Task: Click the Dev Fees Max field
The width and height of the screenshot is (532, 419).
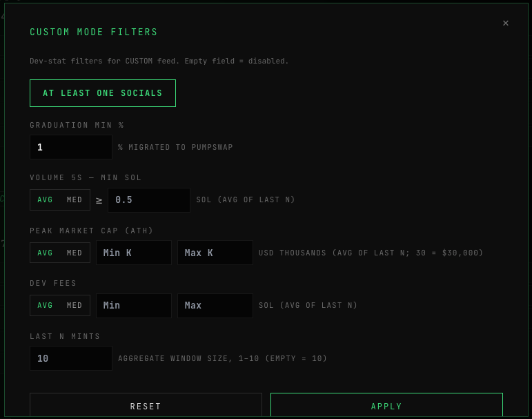Action: tap(215, 306)
